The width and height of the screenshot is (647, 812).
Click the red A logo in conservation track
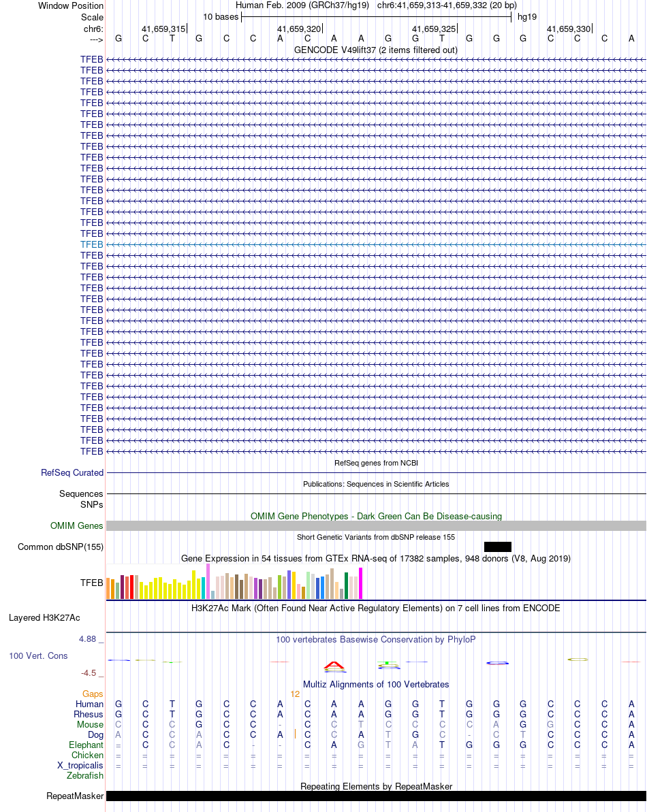pos(334,666)
